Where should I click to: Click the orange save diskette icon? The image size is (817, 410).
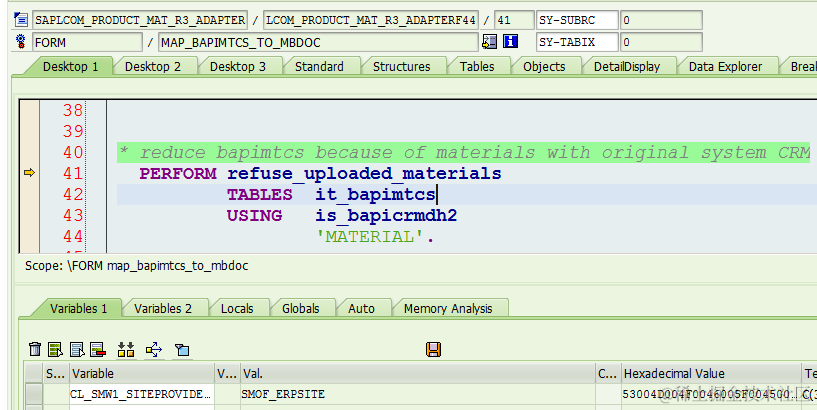tap(434, 350)
